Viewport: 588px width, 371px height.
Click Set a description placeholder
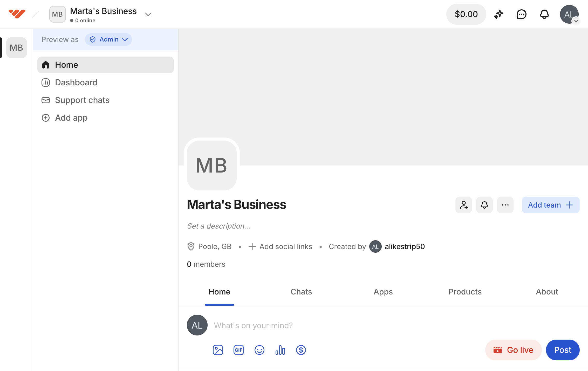pos(219,226)
